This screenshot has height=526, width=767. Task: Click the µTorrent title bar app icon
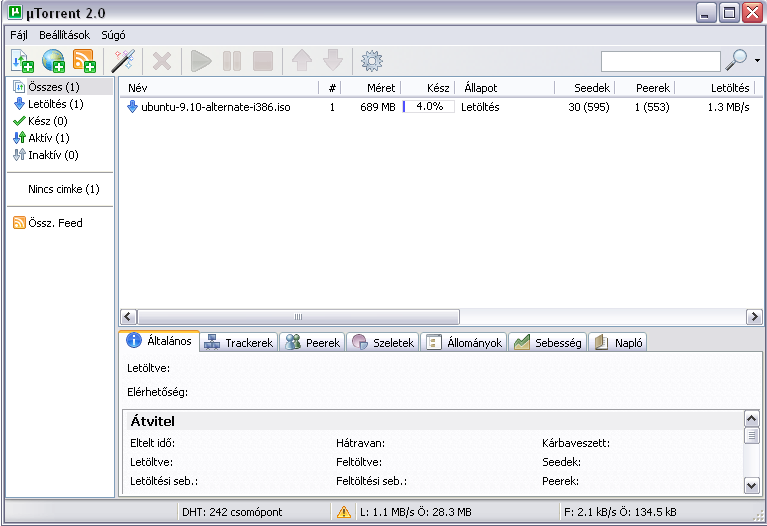click(x=15, y=12)
